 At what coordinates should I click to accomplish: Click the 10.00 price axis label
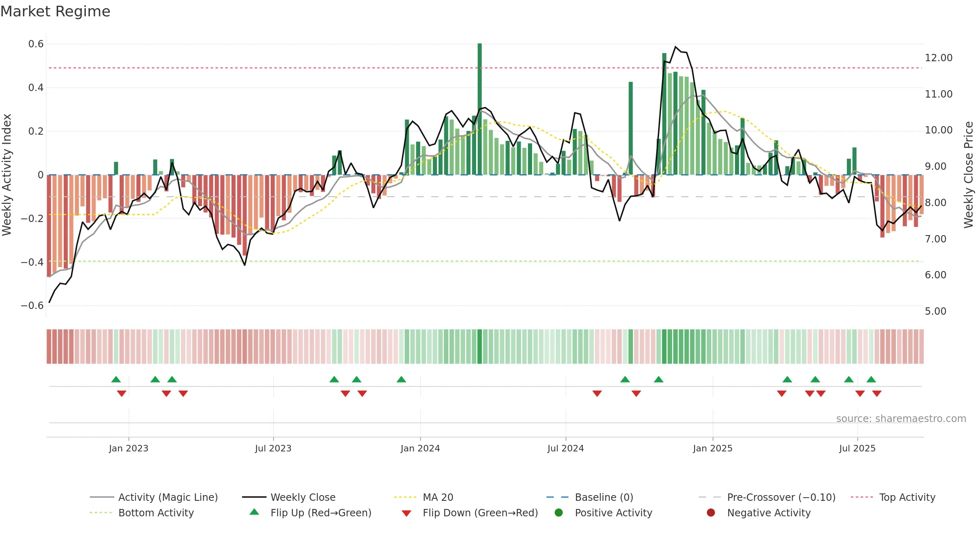pyautogui.click(x=938, y=130)
